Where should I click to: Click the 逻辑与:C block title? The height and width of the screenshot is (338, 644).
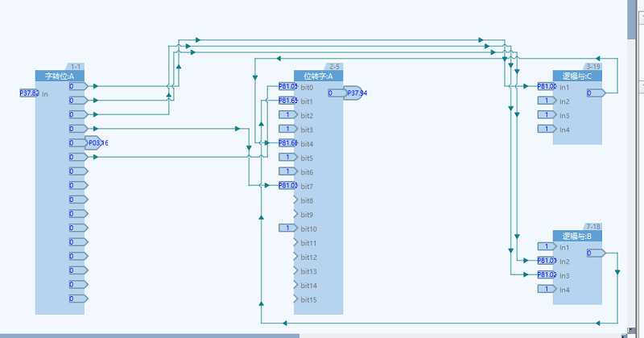(577, 76)
